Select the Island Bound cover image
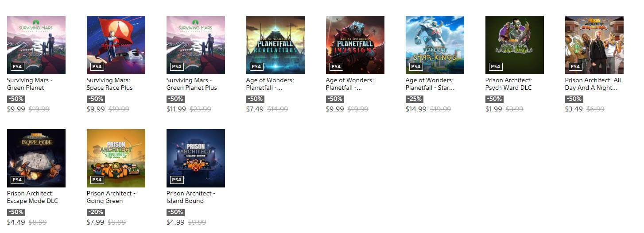 tap(196, 158)
